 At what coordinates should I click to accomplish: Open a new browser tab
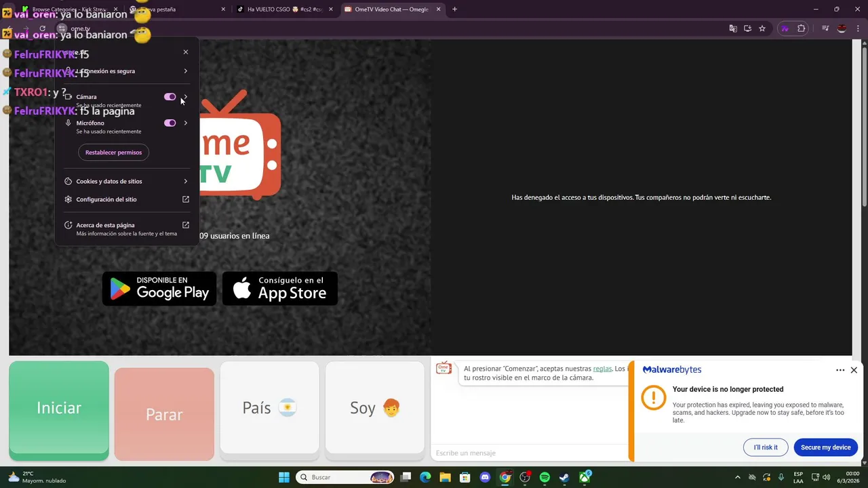454,9
